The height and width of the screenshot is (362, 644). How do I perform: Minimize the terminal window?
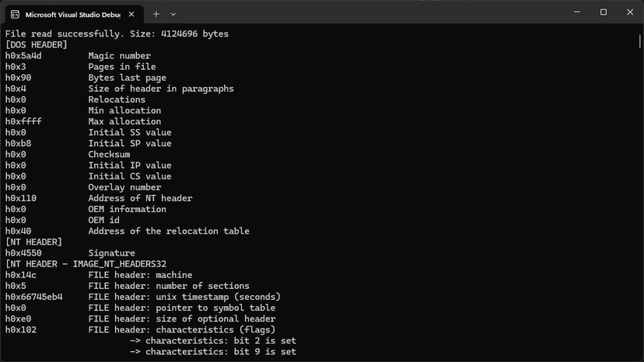point(577,12)
